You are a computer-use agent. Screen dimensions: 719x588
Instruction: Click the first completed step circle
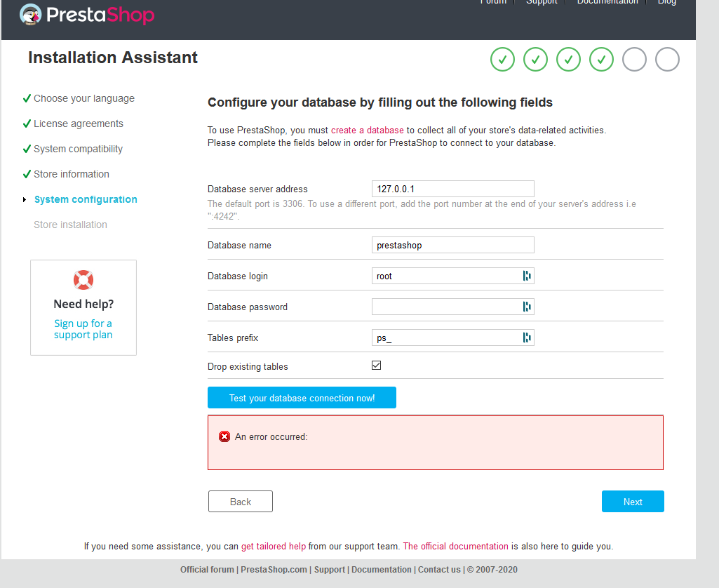tap(502, 60)
